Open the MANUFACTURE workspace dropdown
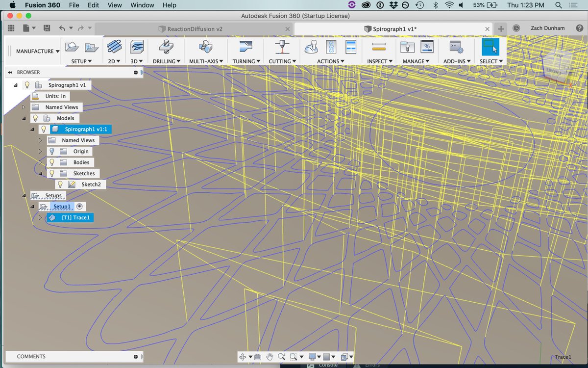The image size is (588, 368). click(38, 51)
